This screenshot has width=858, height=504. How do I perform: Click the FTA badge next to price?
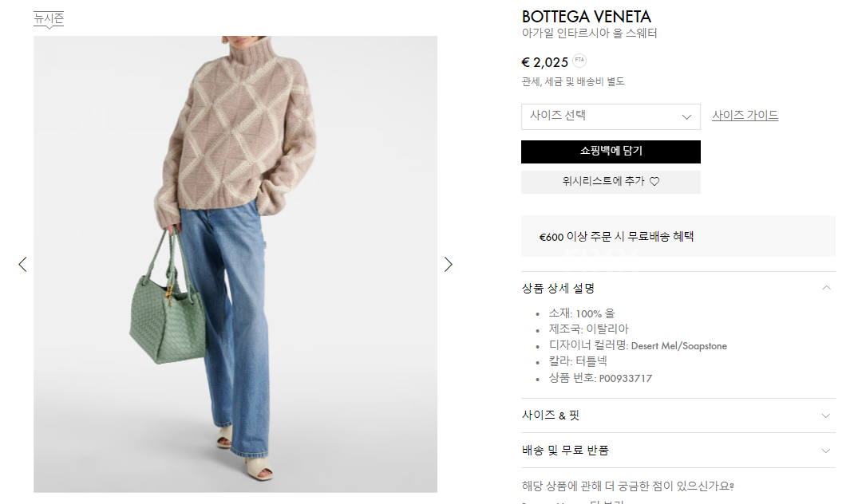pos(579,60)
